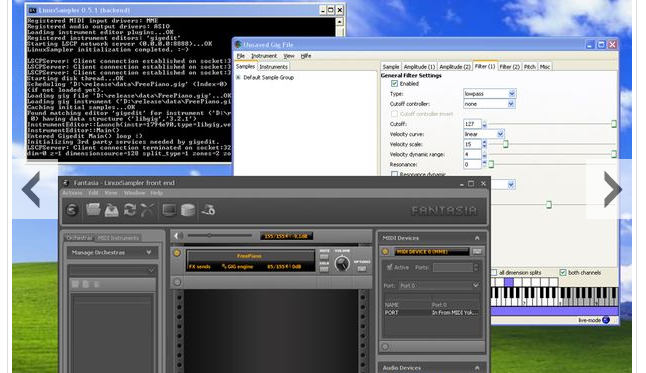Click the add MIDI device round button
The height and width of the screenshot is (373, 646).
[x=385, y=347]
